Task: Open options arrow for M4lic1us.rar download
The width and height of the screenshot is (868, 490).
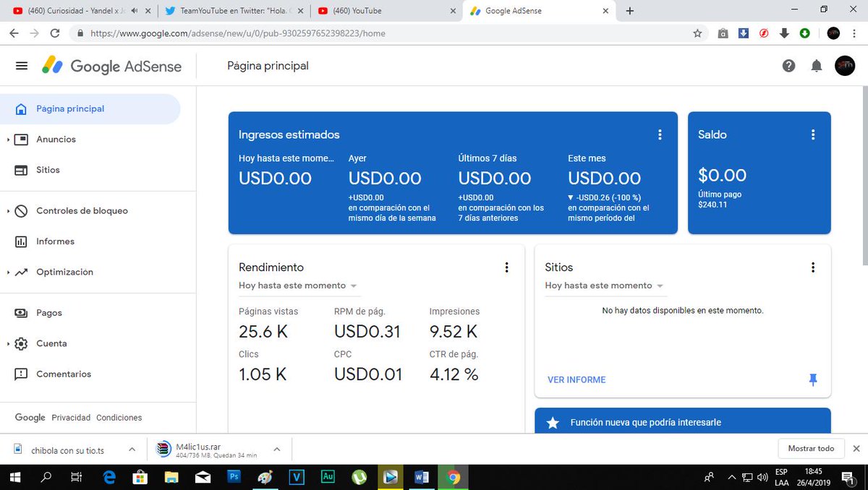Action: pyautogui.click(x=276, y=450)
